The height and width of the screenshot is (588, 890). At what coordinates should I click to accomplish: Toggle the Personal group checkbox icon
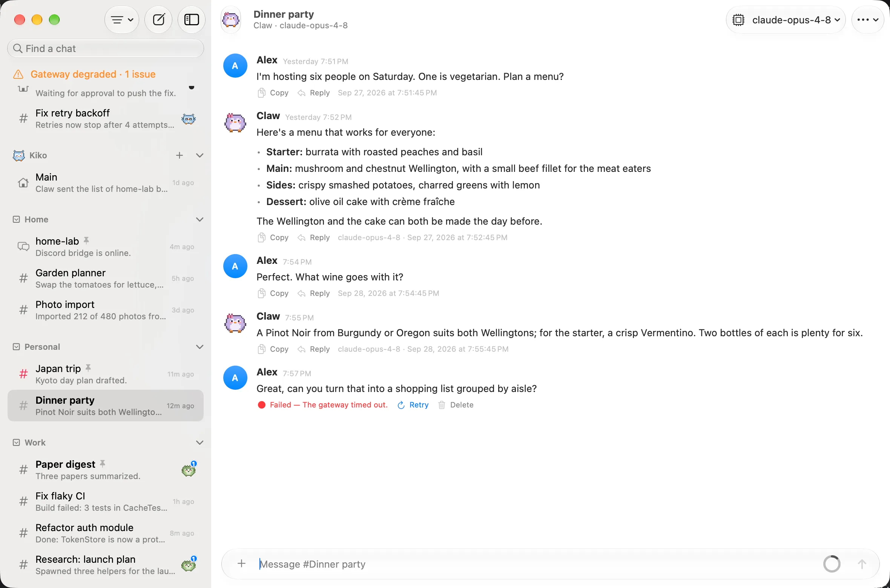click(16, 347)
